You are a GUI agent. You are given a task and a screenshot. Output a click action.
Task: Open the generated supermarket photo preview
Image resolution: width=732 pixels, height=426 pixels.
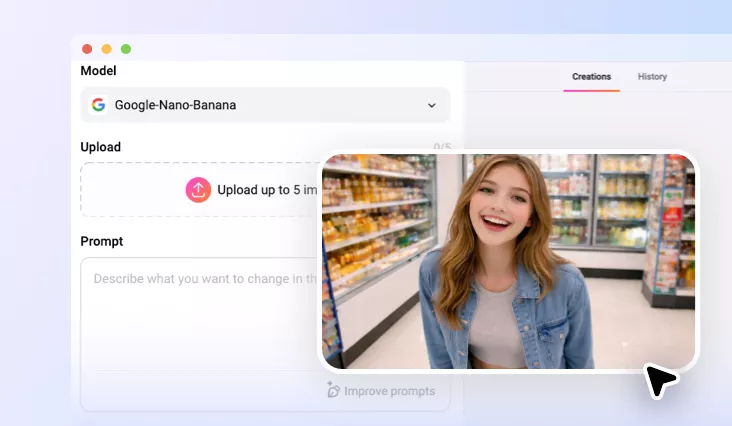(x=508, y=260)
